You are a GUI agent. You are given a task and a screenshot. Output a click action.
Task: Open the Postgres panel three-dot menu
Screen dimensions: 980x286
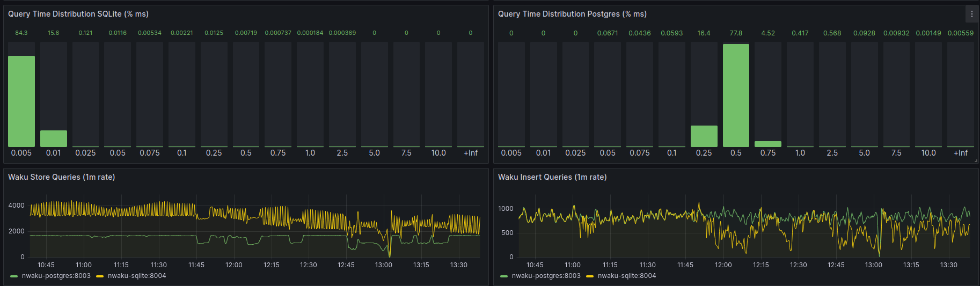(x=971, y=14)
